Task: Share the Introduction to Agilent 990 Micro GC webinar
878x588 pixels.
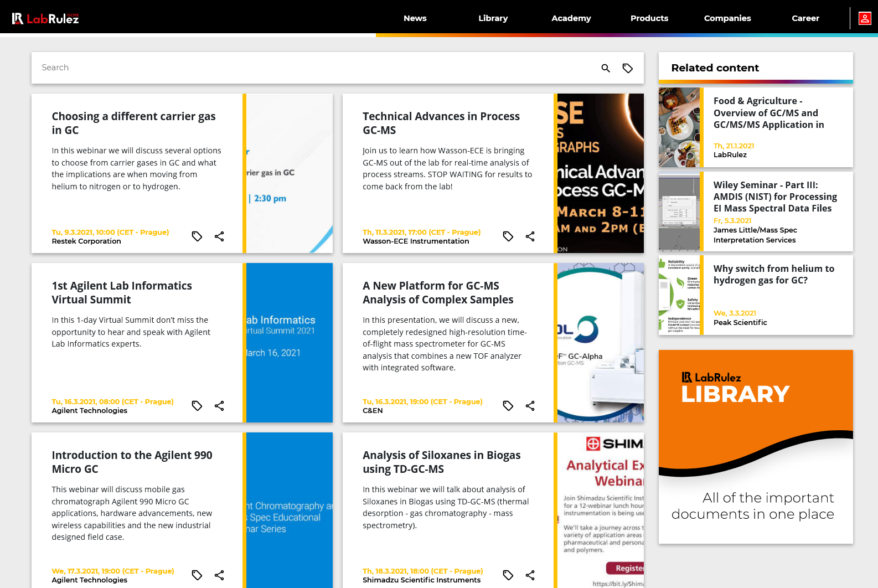Action: (x=219, y=575)
